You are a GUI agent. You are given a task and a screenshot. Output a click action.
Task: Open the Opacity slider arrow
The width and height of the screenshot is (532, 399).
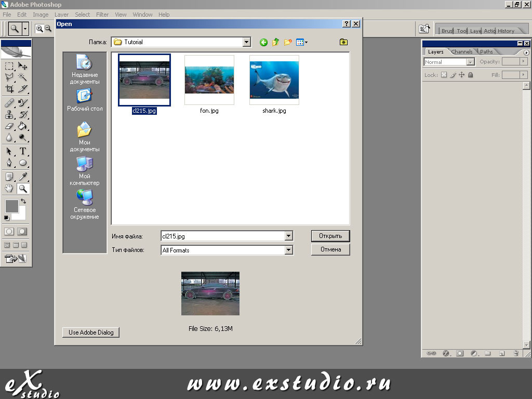pyautogui.click(x=524, y=61)
